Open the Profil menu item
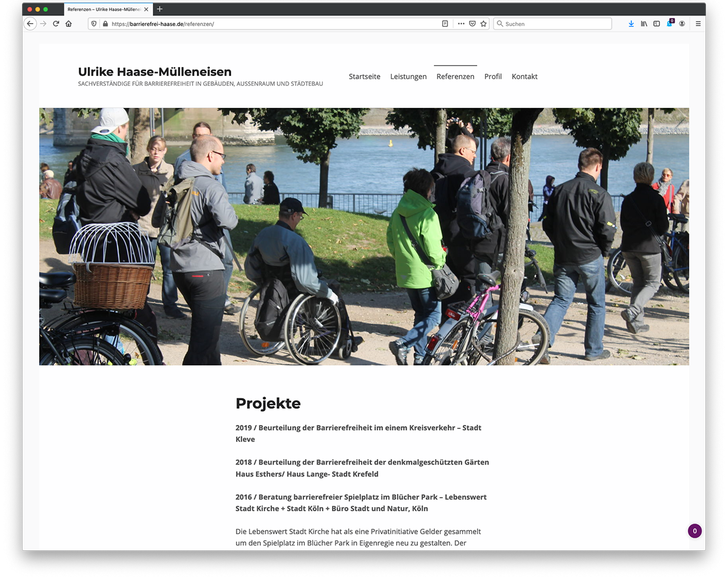 coord(493,76)
